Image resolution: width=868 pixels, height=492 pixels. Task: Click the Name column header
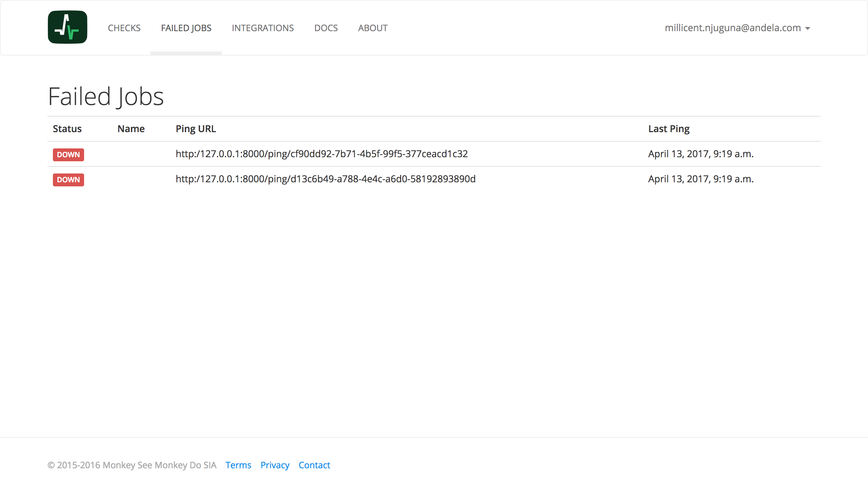131,129
